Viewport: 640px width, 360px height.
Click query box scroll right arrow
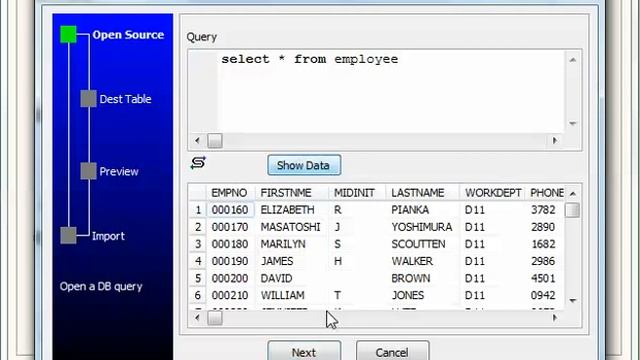point(555,140)
